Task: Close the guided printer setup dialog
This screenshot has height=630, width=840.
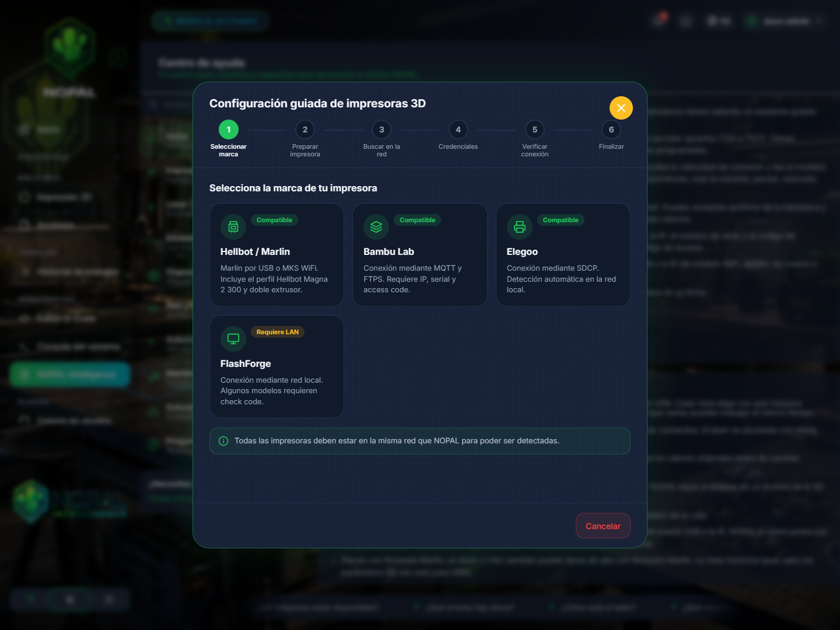Action: pos(621,108)
